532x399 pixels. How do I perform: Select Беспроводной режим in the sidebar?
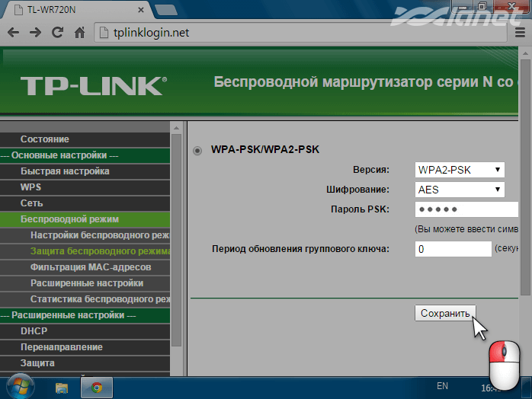click(85, 219)
